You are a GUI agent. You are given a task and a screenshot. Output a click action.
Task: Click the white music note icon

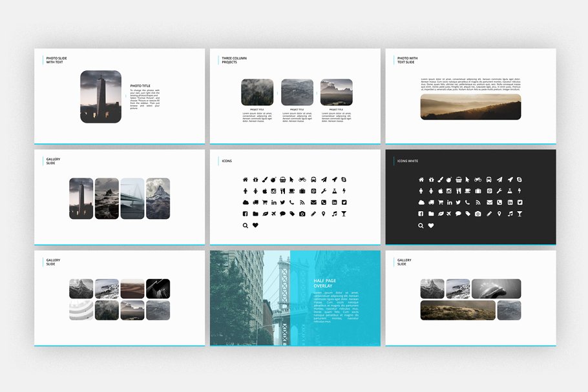tap(510, 214)
